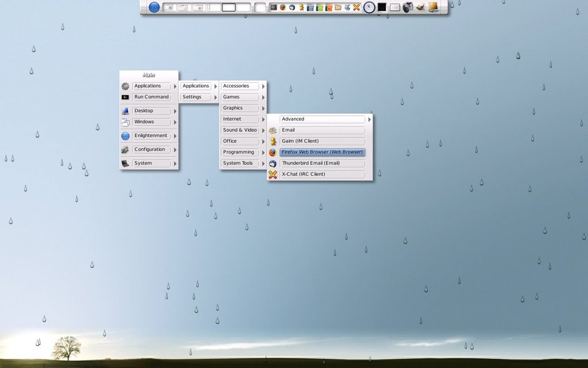Viewport: 588px width, 368px height.
Task: Click the analog clock in the shelf
Action: point(369,7)
